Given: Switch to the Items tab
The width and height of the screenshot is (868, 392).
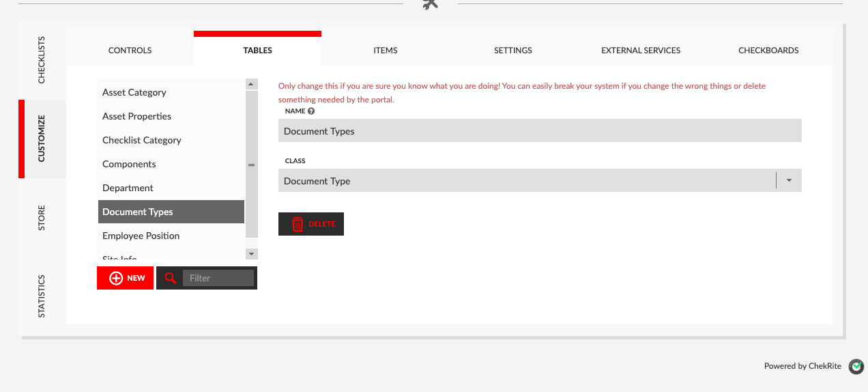Looking at the screenshot, I should click(385, 51).
